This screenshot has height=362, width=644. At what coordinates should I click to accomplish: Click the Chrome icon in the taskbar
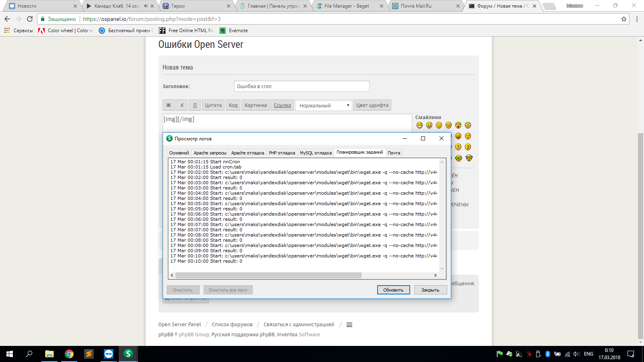click(x=69, y=354)
